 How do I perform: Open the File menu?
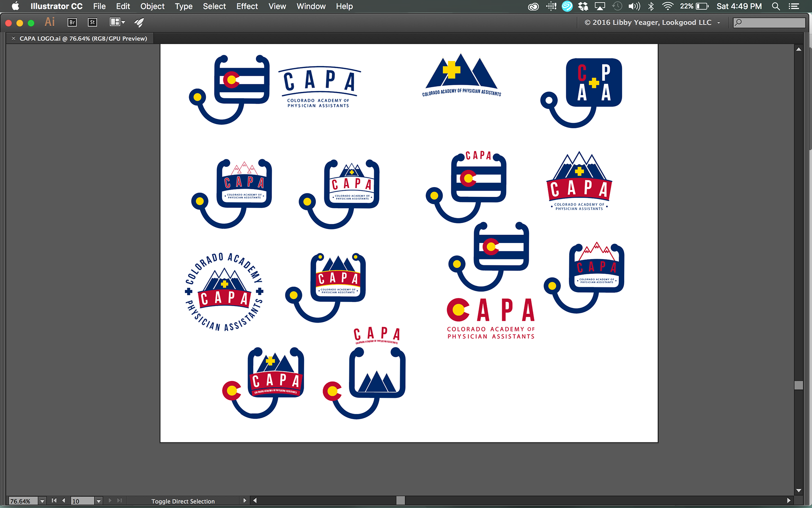(99, 6)
